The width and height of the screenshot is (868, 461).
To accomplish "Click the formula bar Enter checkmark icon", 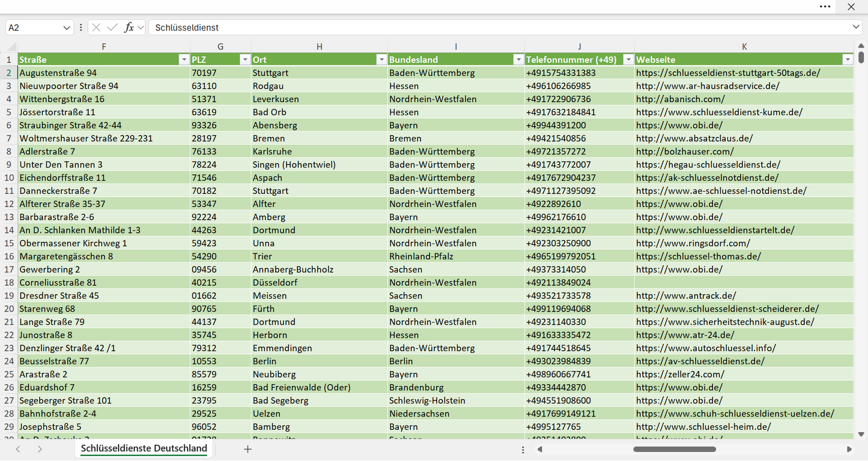I will point(112,28).
